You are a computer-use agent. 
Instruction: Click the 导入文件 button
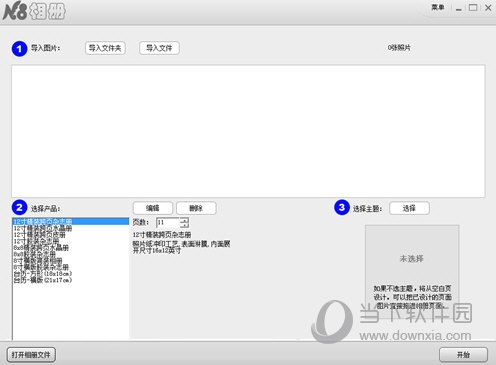tap(159, 48)
